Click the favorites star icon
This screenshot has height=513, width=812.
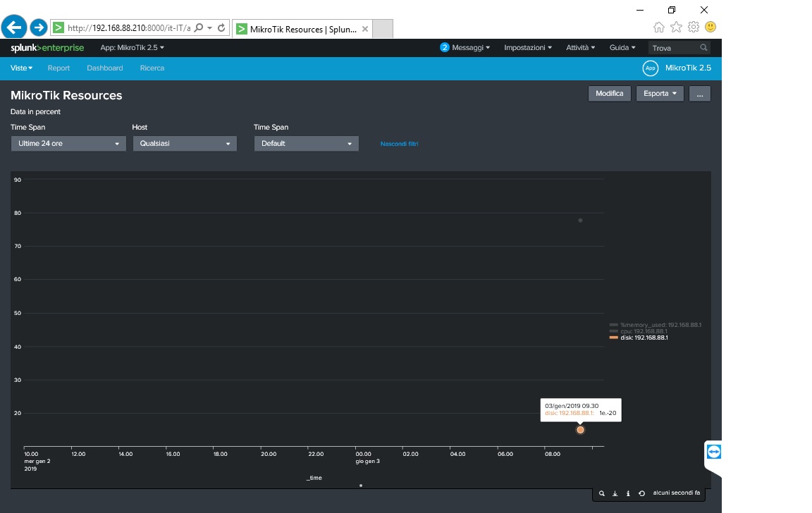pyautogui.click(x=677, y=27)
